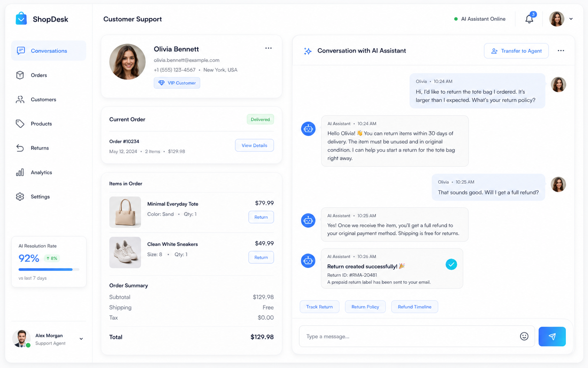Screen dimensions: 588x368
Task: Click the ShopDesk shopping bag logo
Action: pos(21,19)
